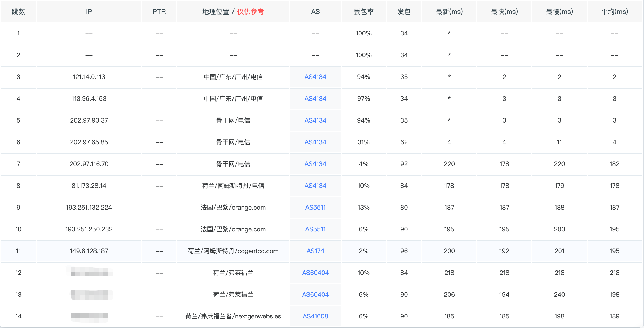This screenshot has width=644, height=328.
Task: Click the AS41608 link in hop 14
Action: [x=315, y=316]
